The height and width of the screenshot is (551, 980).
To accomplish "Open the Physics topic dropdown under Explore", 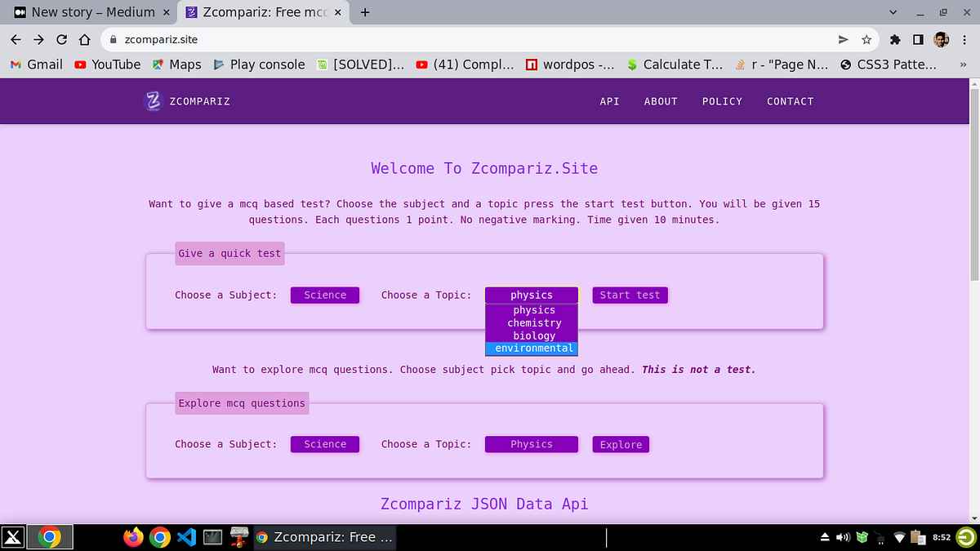I will pyautogui.click(x=531, y=444).
